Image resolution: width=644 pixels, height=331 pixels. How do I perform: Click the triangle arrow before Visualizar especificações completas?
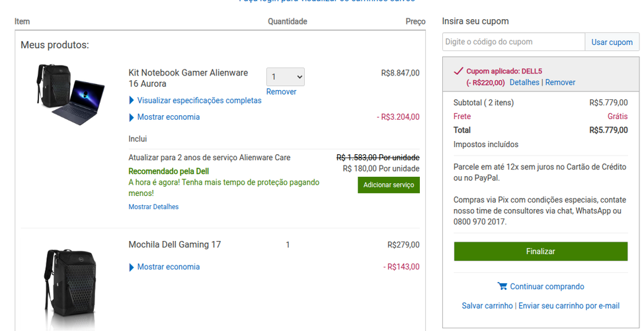click(x=132, y=101)
